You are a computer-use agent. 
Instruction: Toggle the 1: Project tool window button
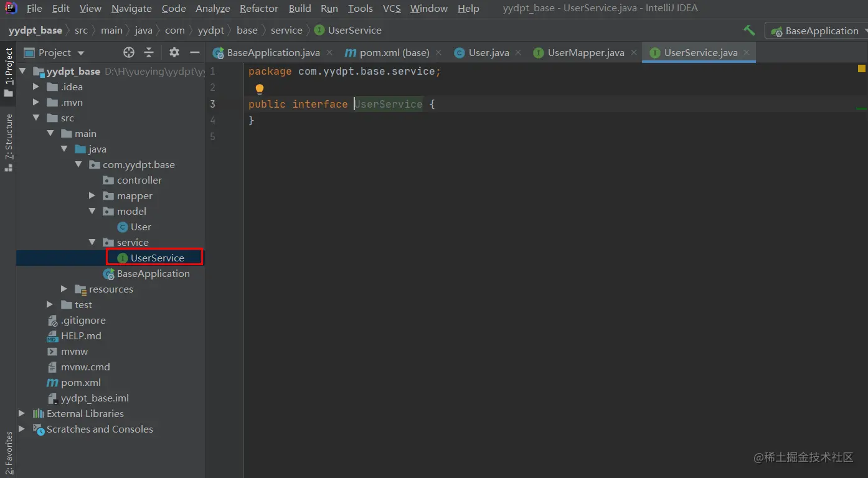tap(9, 72)
